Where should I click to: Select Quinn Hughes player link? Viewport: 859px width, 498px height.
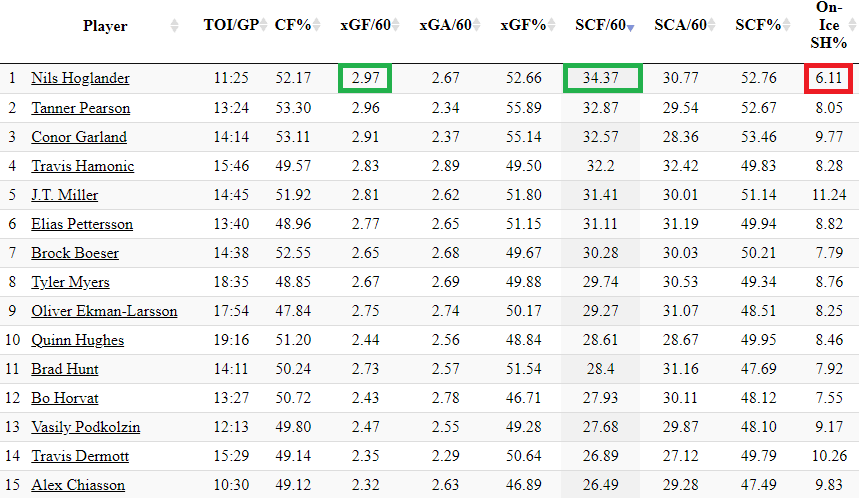tap(77, 340)
